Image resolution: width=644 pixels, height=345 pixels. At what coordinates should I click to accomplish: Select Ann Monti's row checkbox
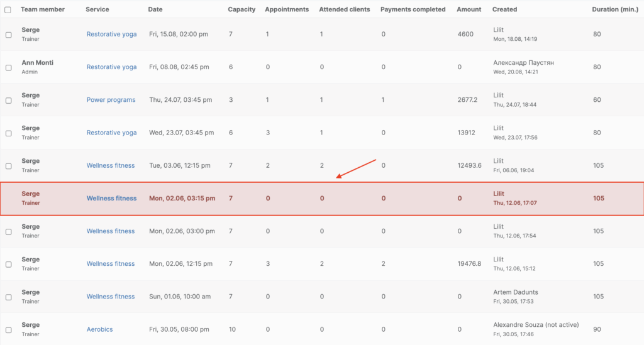8,67
